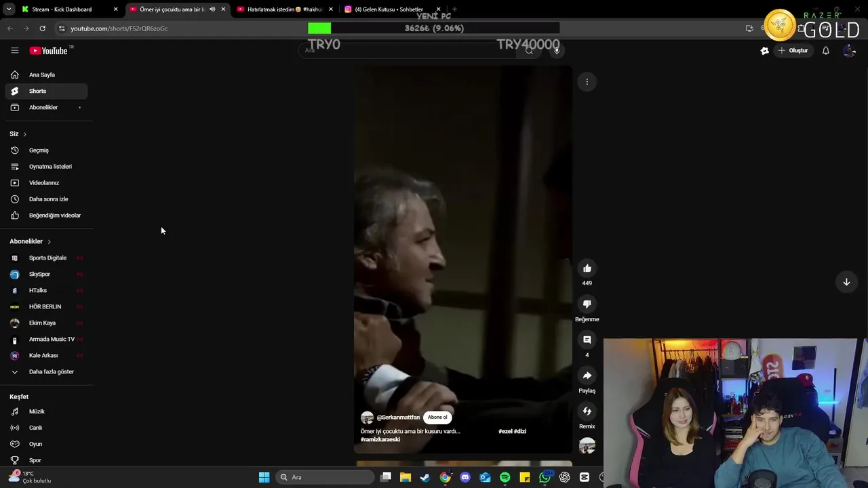Mute the playing YouTube tab speaker icon

212,9
